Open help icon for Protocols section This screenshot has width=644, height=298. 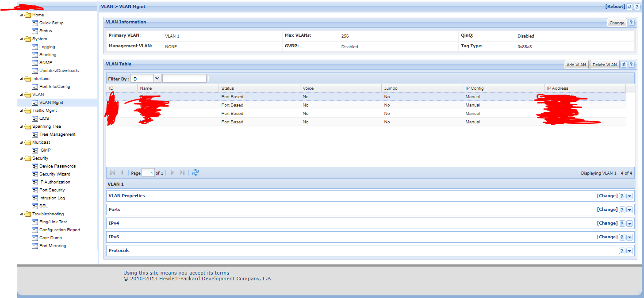click(x=622, y=251)
